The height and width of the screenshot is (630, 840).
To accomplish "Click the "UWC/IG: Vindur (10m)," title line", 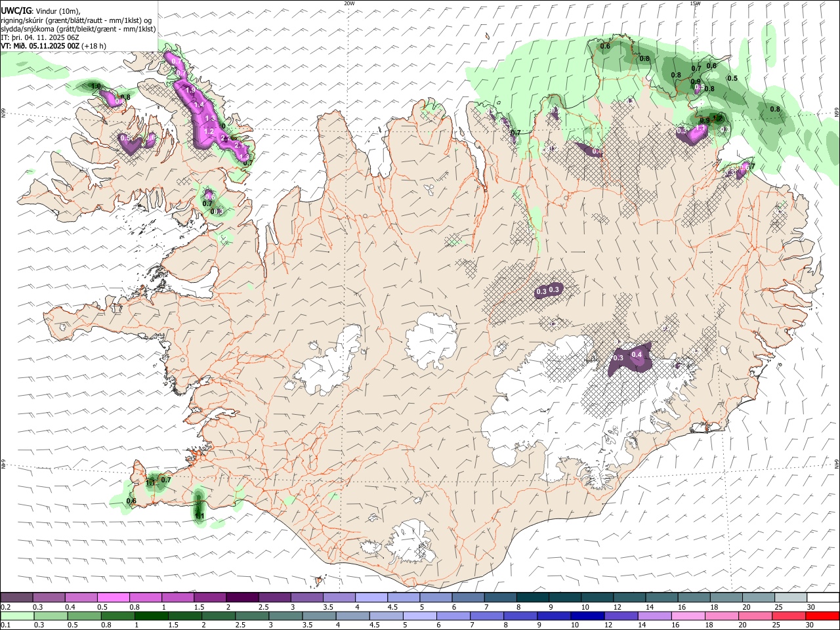I will click(41, 11).
